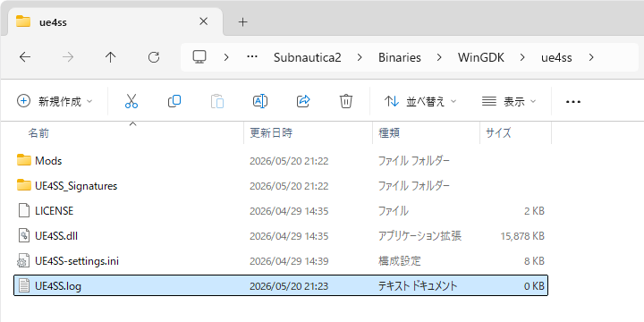Click the 構成設定 type cell
The width and height of the screenshot is (644, 322).
pos(400,261)
